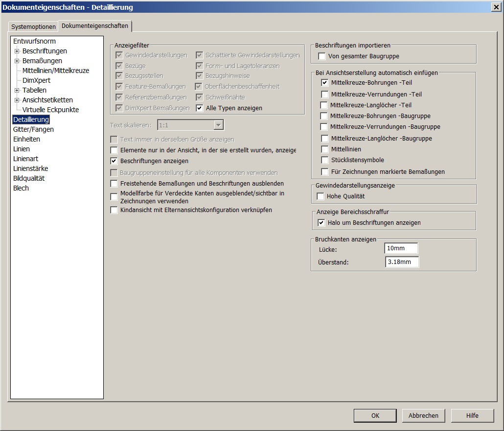Select the Bemaßungen tree label
This screenshot has width=504, height=431.
(42, 61)
